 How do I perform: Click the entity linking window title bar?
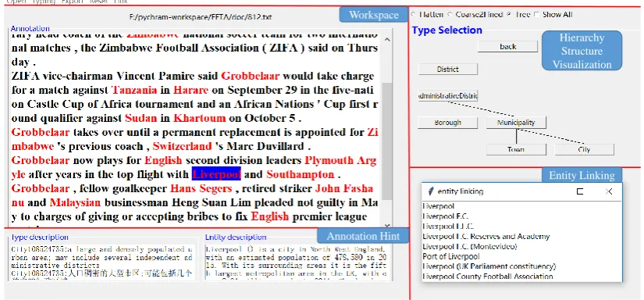pos(521,191)
